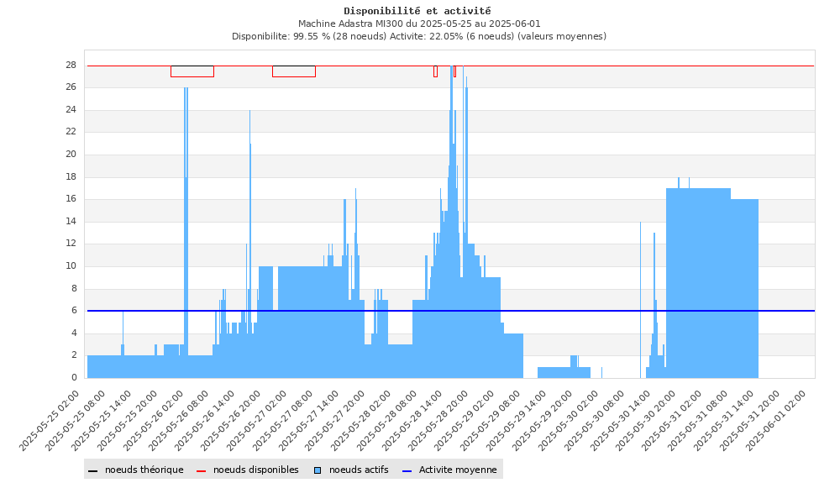The image size is (840, 504).
Task: Click the 16-node activity block ending 2025-05-31 14:00
Action: click(744, 289)
